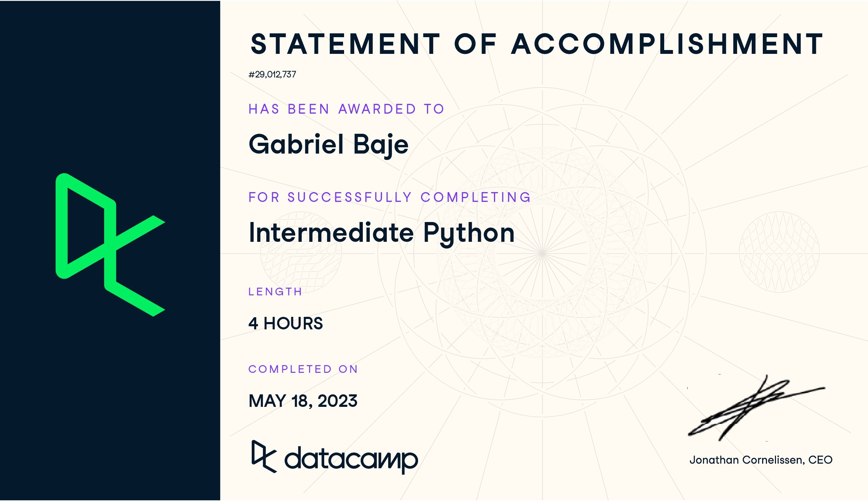Click the guilloche circle emblem at right
The height and width of the screenshot is (501, 868).
pyautogui.click(x=779, y=252)
